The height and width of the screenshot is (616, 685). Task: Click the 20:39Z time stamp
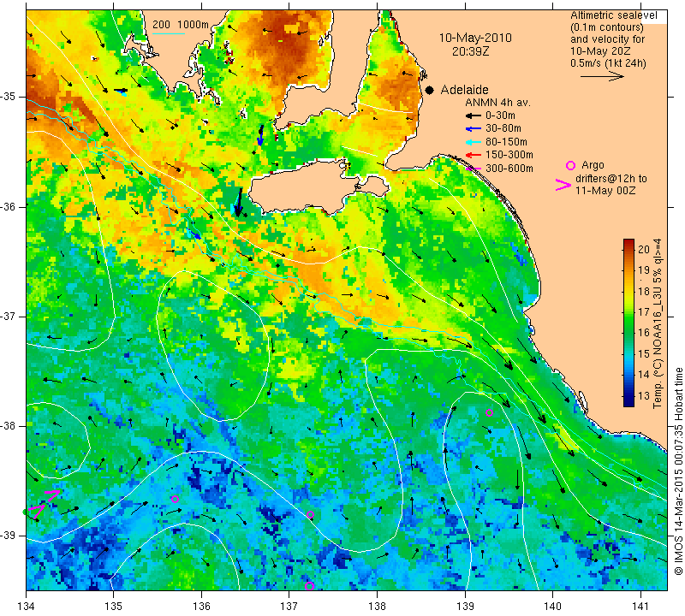click(x=470, y=51)
